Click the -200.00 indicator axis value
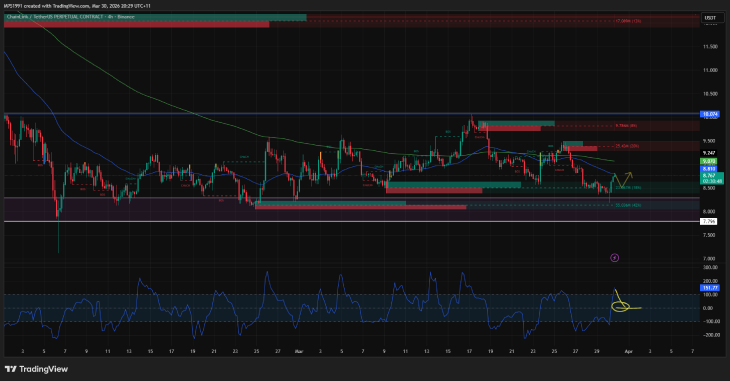This screenshot has height=381, width=730. (710, 335)
